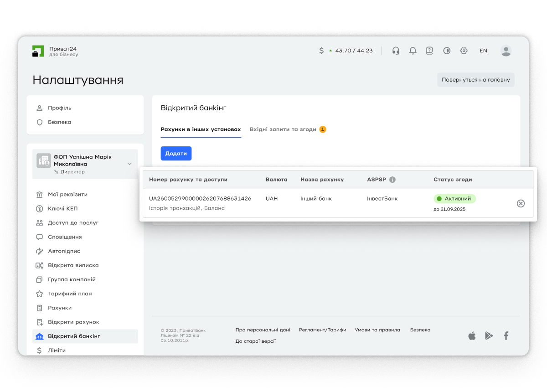Click the Активний status badge
Screen dimensions: 547x392
tap(454, 199)
